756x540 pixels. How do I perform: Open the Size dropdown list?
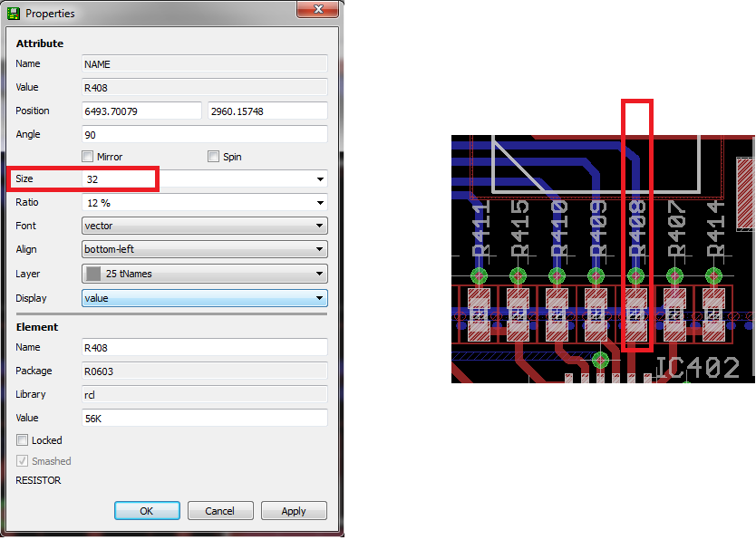click(320, 179)
